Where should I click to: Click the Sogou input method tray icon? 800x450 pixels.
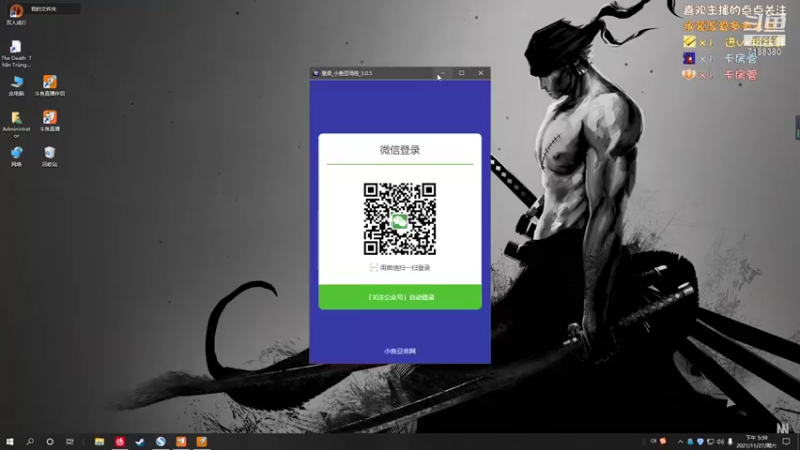[x=663, y=441]
